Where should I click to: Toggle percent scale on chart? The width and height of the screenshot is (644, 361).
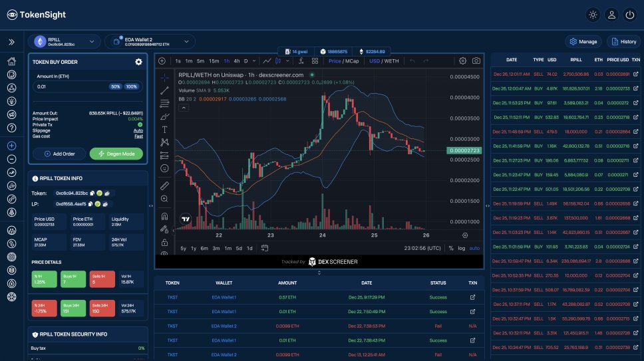pos(451,248)
